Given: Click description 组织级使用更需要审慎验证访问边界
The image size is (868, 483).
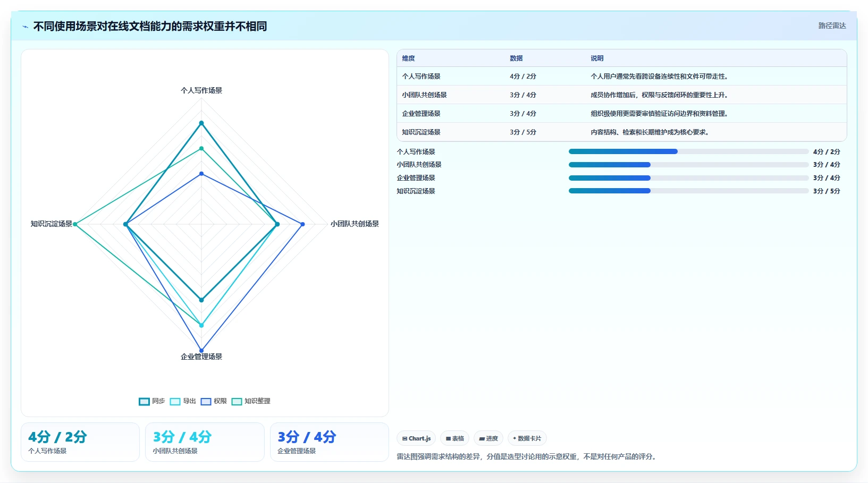Looking at the screenshot, I should pos(659,114).
